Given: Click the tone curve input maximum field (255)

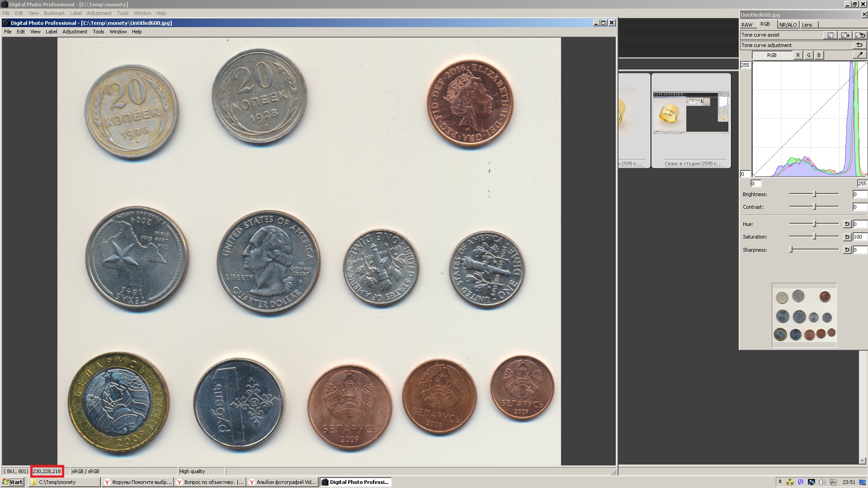Looking at the screenshot, I should pos(862,183).
